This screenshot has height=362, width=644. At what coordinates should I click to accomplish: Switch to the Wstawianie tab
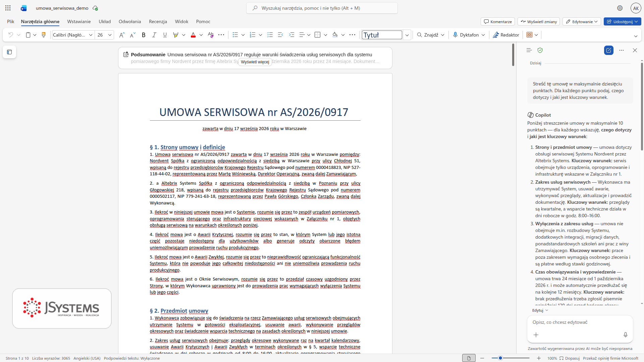coord(79,21)
